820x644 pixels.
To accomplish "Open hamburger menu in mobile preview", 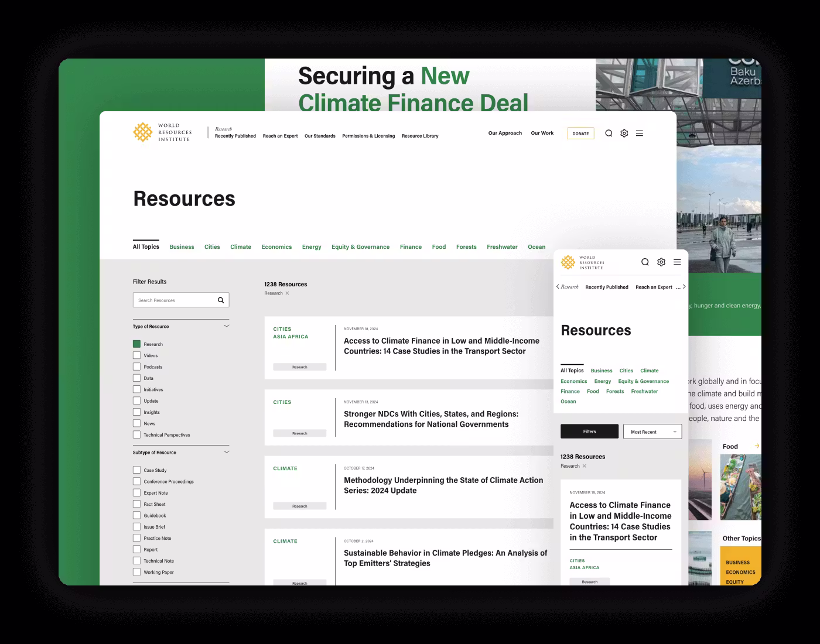I will pyautogui.click(x=677, y=262).
